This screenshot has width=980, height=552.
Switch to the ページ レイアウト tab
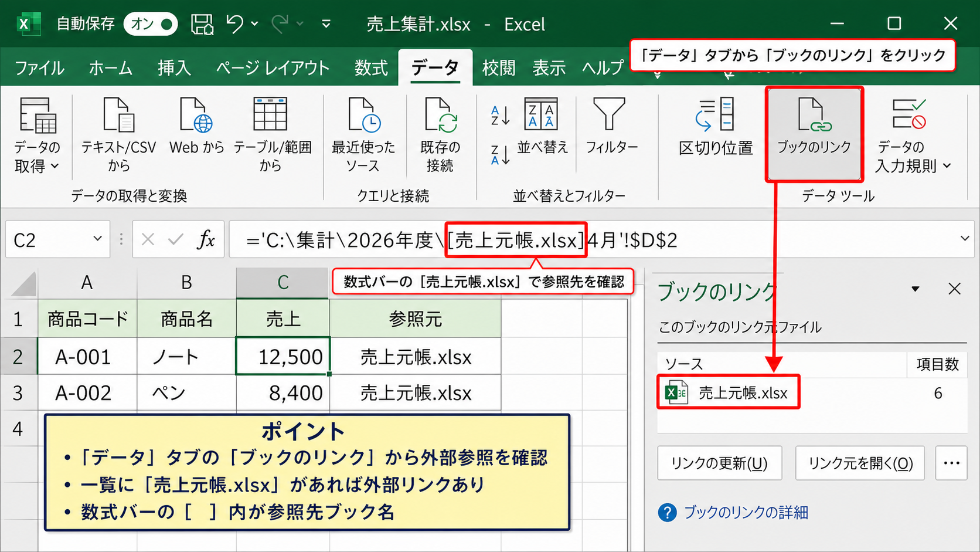(273, 68)
